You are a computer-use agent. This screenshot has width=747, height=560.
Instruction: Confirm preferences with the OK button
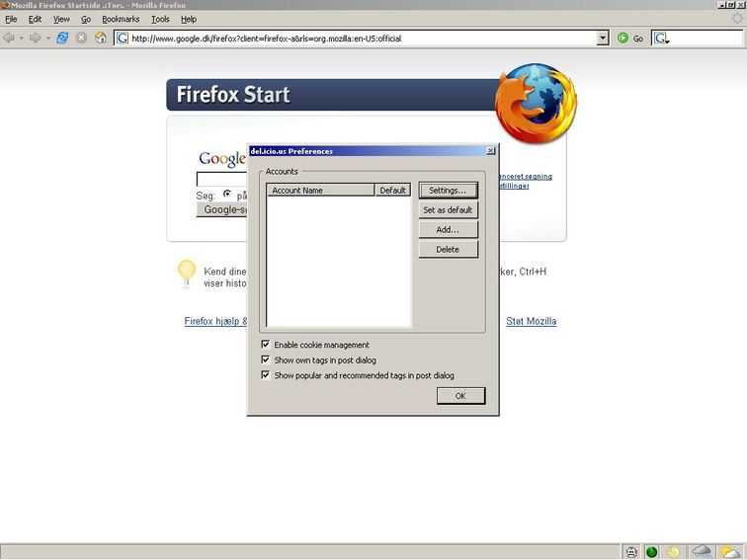pyautogui.click(x=460, y=396)
